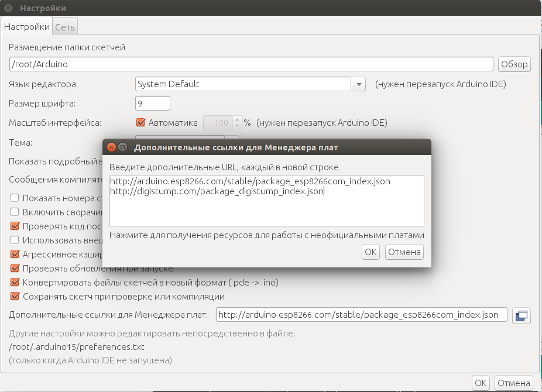The image size is (542, 392).
Task: Select the Настройки tab
Action: pos(27,27)
